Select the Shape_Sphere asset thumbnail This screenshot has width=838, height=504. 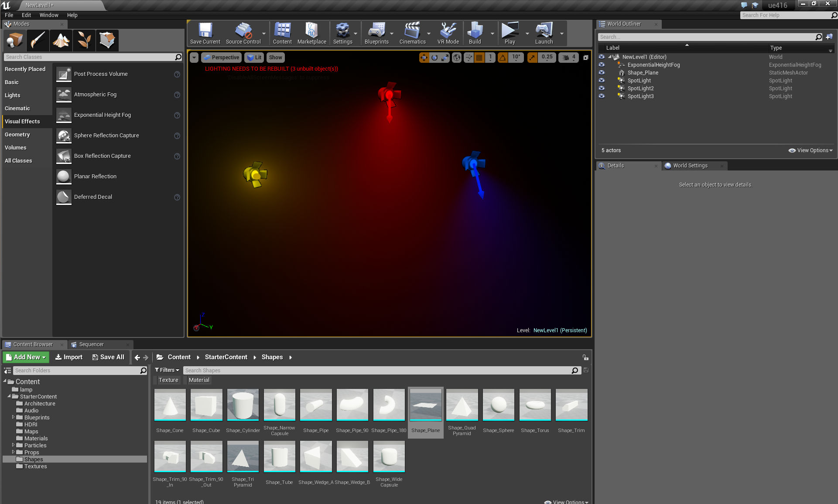pyautogui.click(x=498, y=405)
